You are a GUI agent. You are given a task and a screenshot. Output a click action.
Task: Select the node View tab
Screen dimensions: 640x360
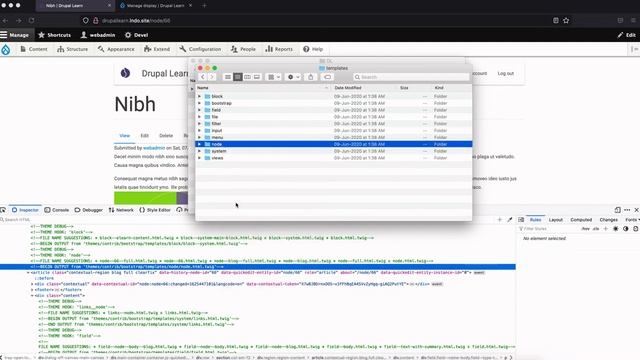124,136
